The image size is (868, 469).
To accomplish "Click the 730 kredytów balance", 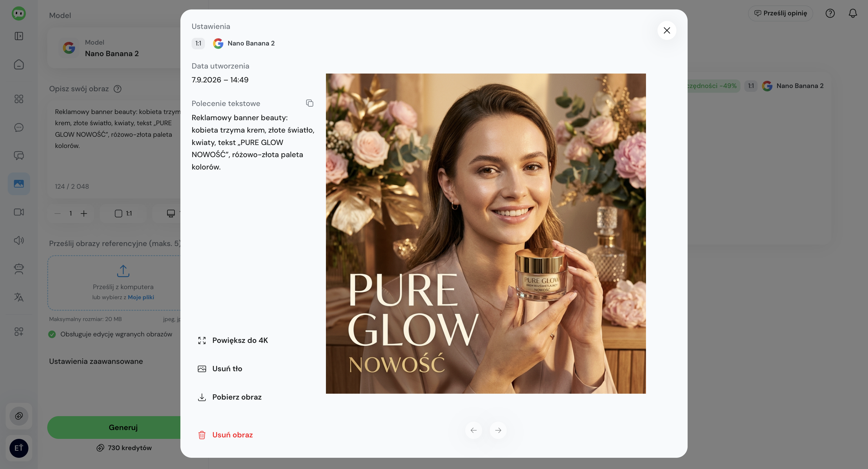I will pyautogui.click(x=124, y=448).
